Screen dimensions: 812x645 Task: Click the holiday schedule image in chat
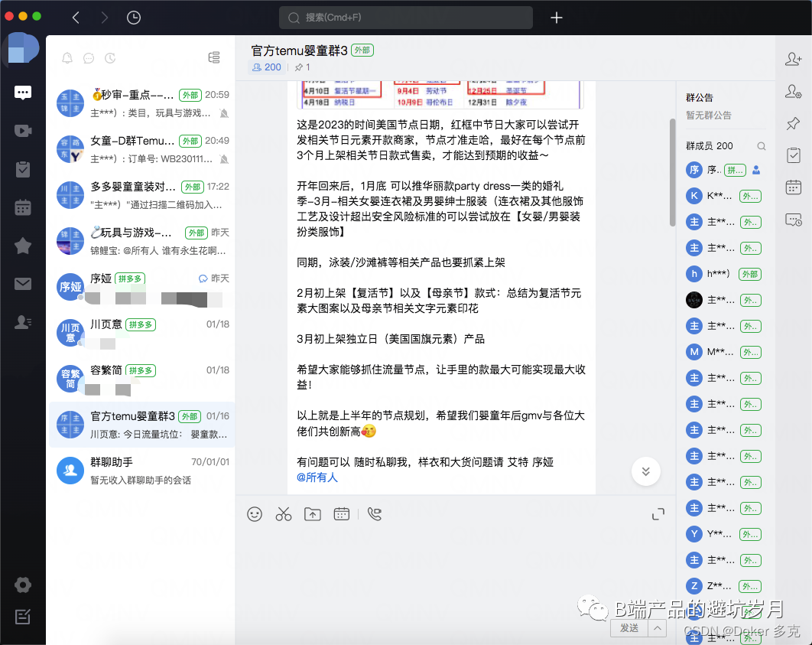tap(440, 94)
